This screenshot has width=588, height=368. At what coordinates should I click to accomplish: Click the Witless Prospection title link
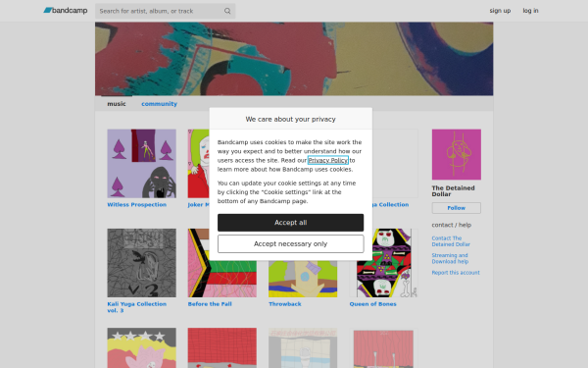pyautogui.click(x=137, y=205)
